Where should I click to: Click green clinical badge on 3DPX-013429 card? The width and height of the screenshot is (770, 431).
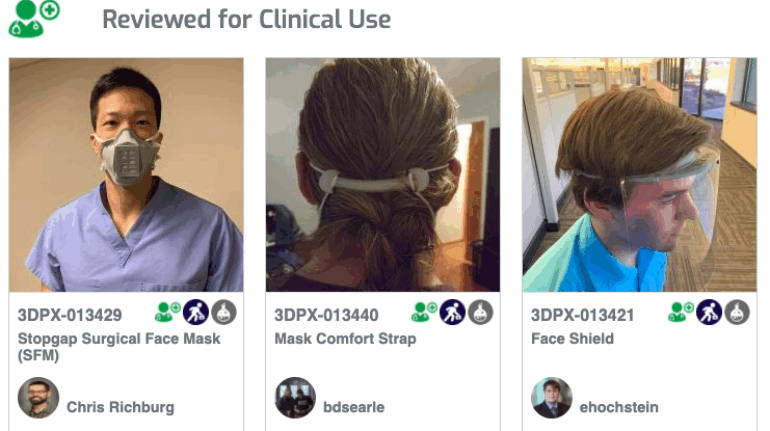(167, 312)
